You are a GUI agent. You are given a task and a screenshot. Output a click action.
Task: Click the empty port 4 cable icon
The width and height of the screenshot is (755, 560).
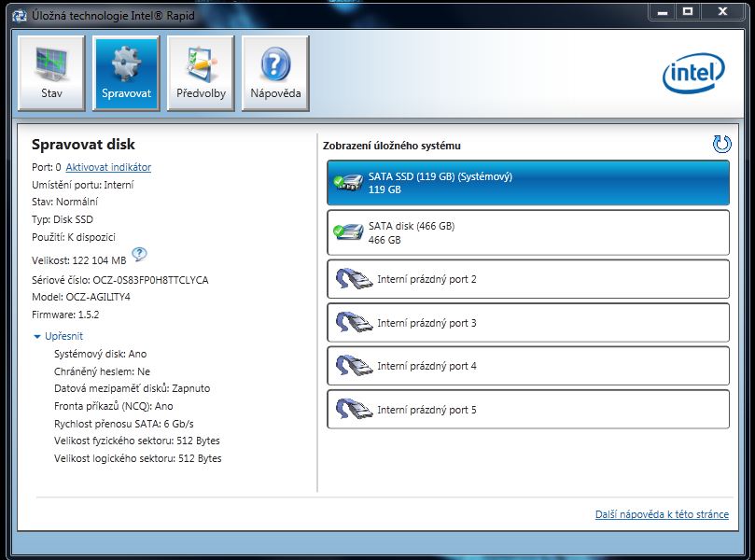pyautogui.click(x=354, y=366)
